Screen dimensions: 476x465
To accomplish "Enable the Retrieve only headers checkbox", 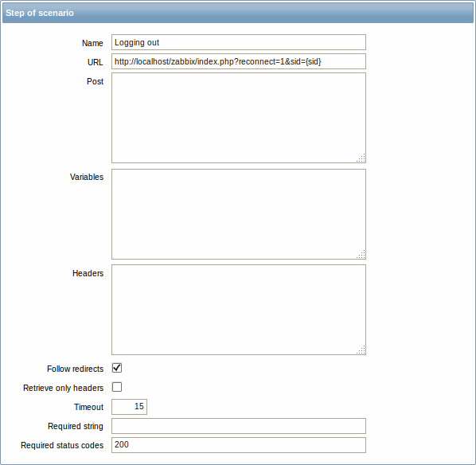I will [117, 387].
